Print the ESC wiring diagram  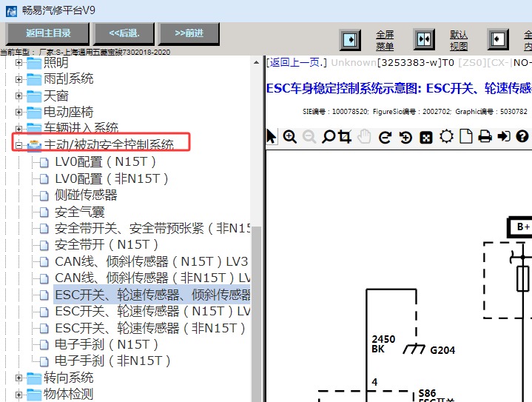485,137
